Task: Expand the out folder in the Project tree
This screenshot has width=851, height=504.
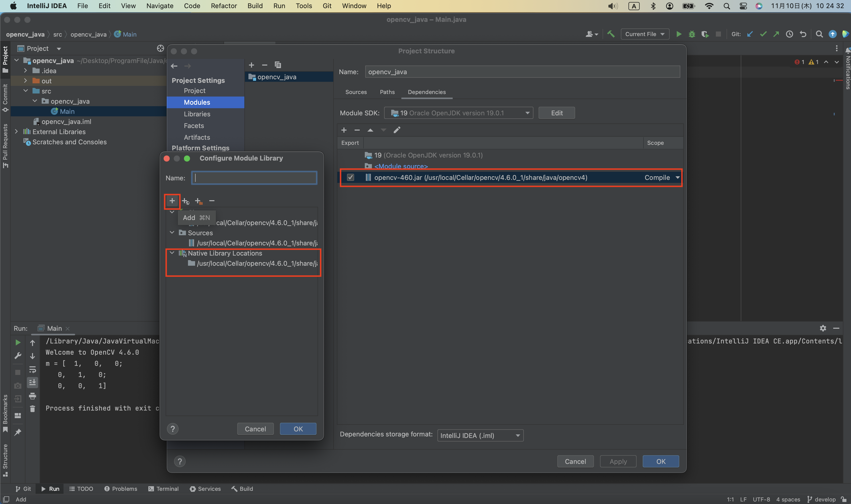Action: [x=25, y=81]
